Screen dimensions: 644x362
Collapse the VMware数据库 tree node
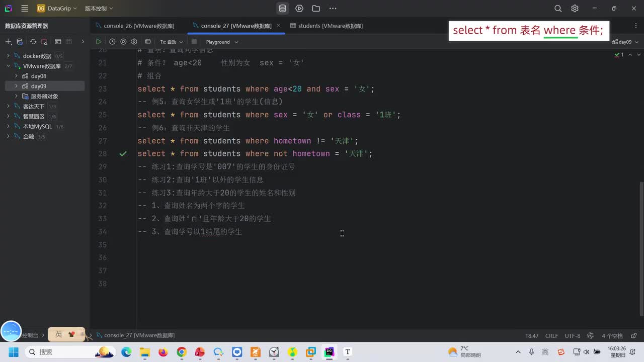pyautogui.click(x=9, y=66)
